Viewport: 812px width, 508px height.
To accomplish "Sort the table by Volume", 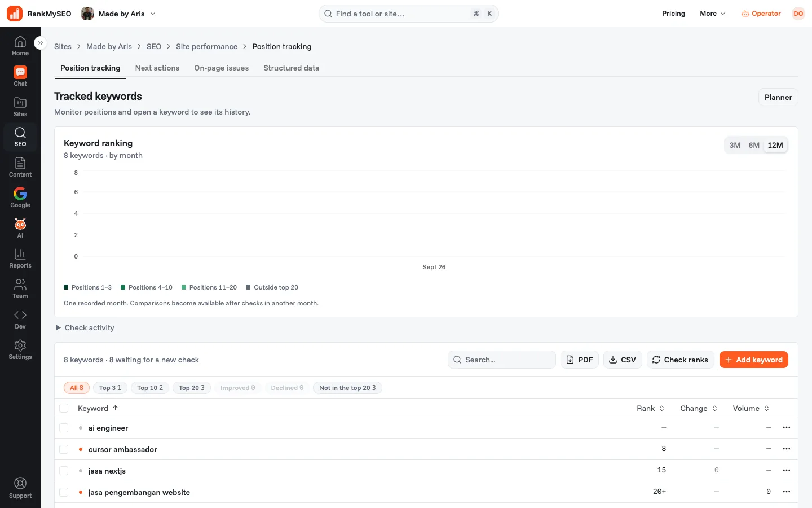I will tap(751, 408).
